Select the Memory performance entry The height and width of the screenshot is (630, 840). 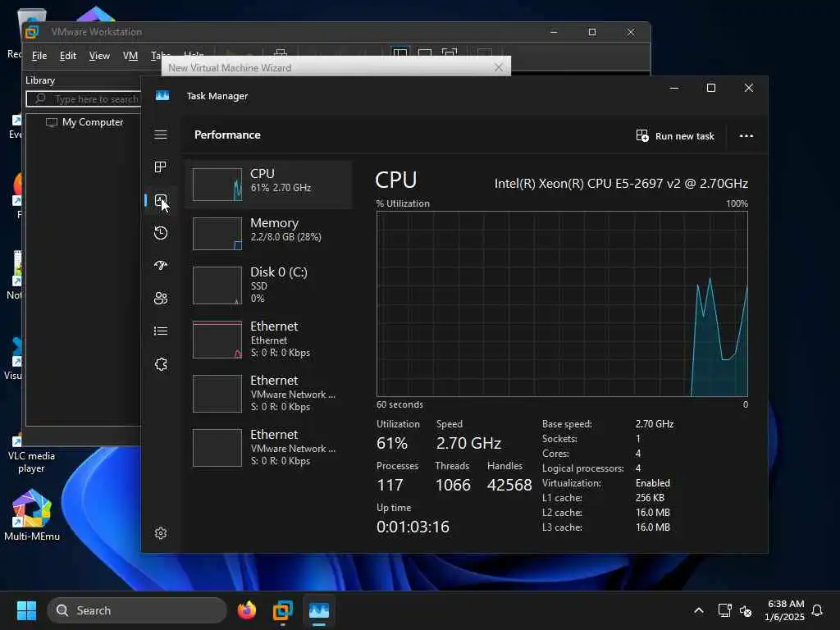pos(268,233)
